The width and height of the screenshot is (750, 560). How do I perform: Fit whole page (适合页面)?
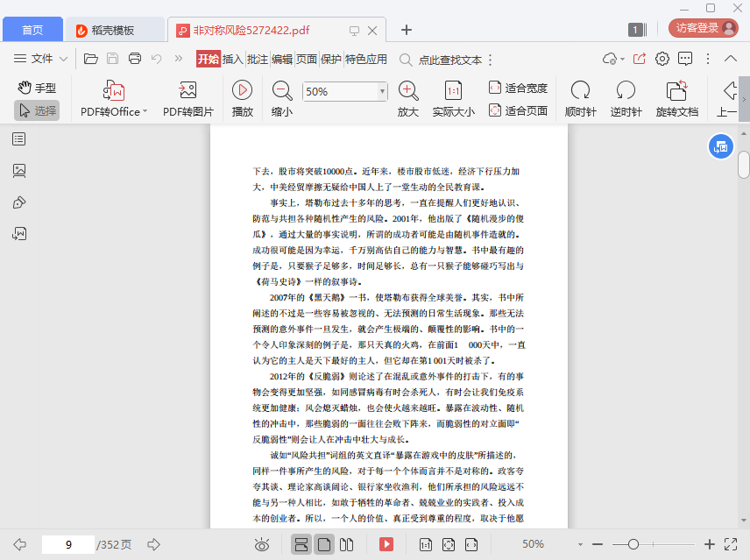click(518, 110)
